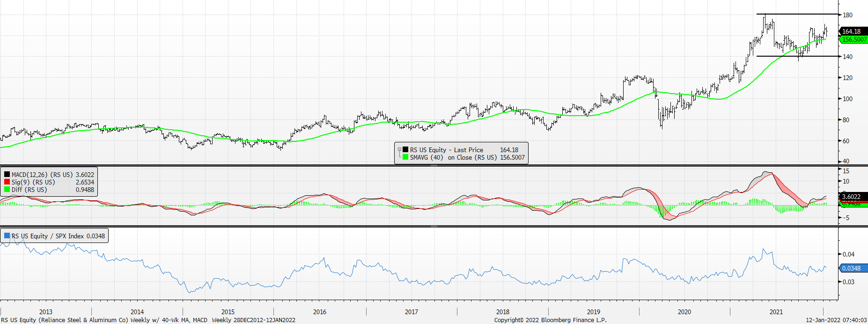Click the 180 price axis label
The image size is (868, 324).
coord(847,15)
